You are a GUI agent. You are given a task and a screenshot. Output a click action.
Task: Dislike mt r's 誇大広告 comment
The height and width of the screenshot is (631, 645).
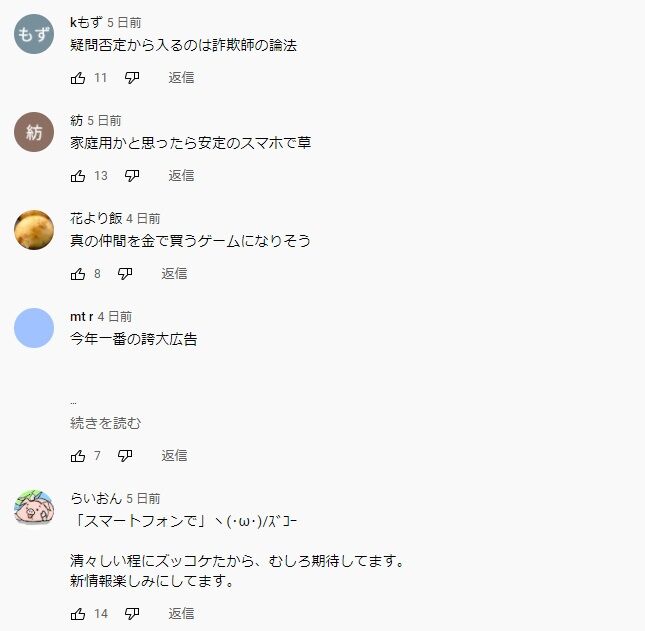click(125, 455)
